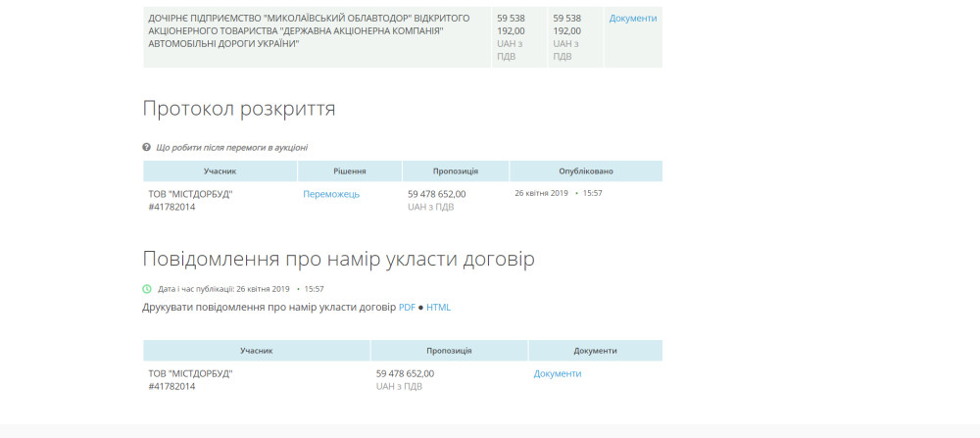Click the question-mark help icon under Протокол розкриття

tap(147, 147)
